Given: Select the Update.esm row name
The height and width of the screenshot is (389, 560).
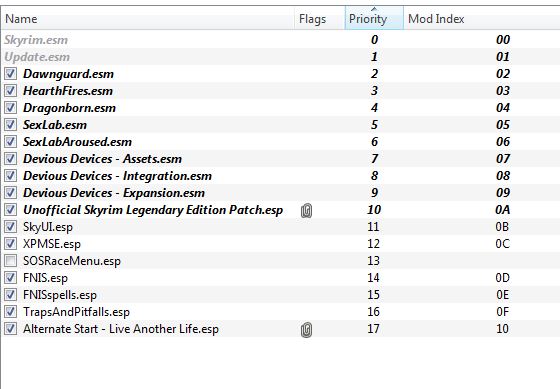Looking at the screenshot, I should [x=37, y=57].
